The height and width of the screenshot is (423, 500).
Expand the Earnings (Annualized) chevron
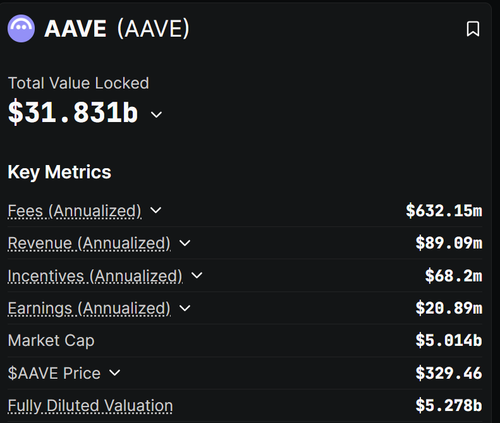click(x=185, y=308)
